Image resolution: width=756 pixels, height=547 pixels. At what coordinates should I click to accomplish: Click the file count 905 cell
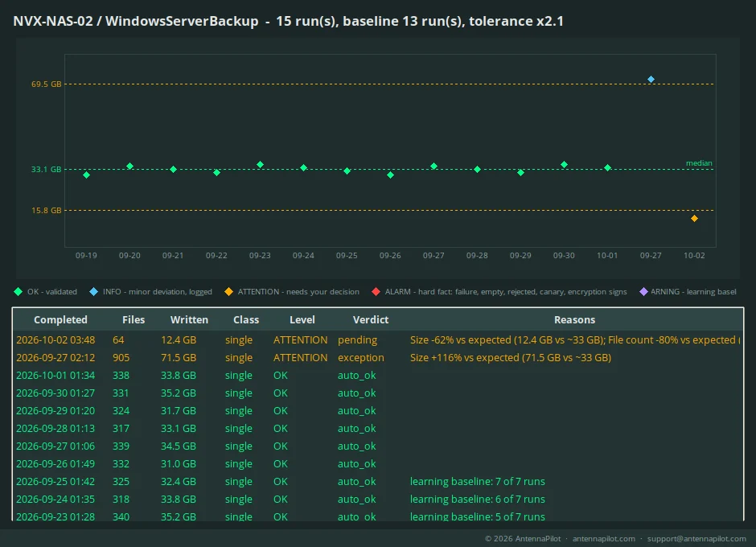point(121,358)
